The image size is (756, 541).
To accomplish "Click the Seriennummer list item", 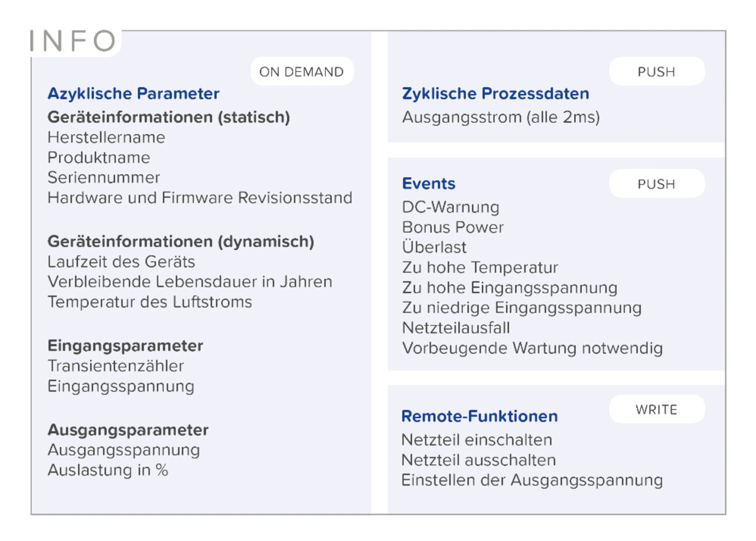I will (104, 177).
